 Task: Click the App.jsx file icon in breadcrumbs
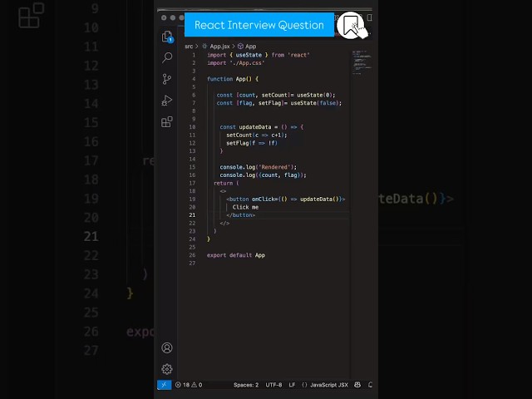pos(204,47)
